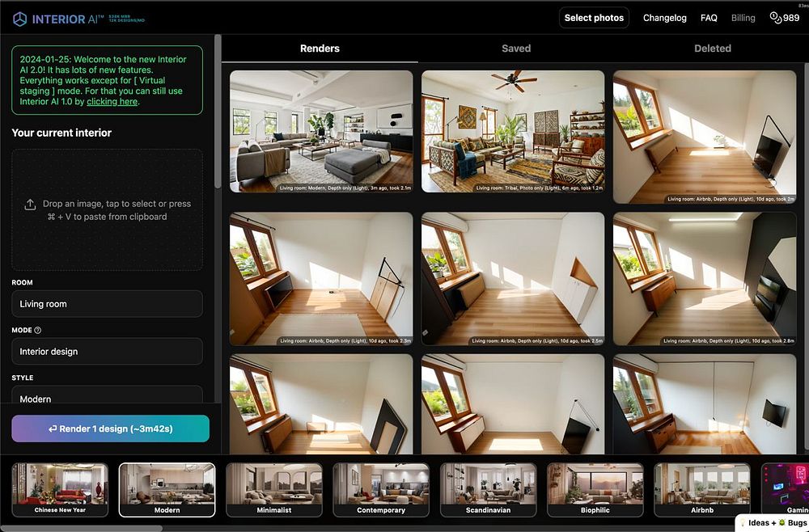Select the Biophilic style thumbnail

595,490
